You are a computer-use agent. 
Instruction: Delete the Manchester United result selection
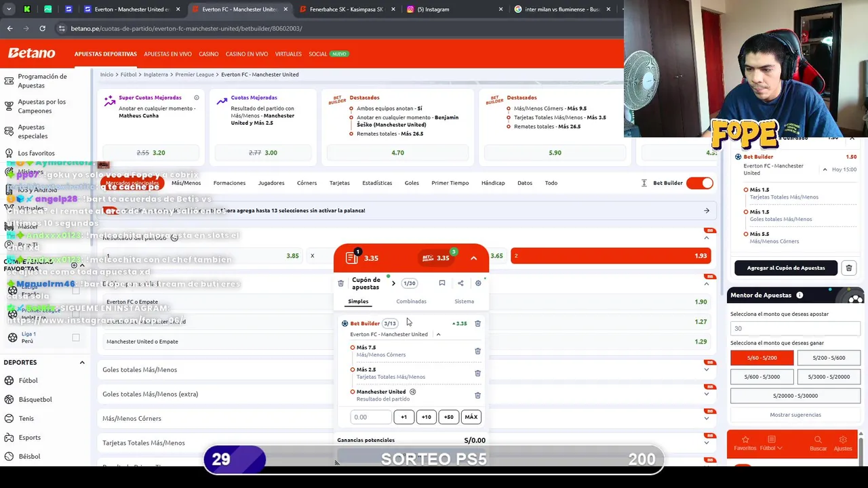coord(477,394)
